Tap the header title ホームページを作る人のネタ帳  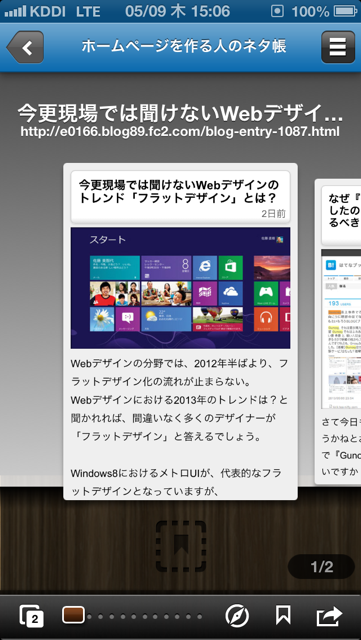tap(183, 47)
